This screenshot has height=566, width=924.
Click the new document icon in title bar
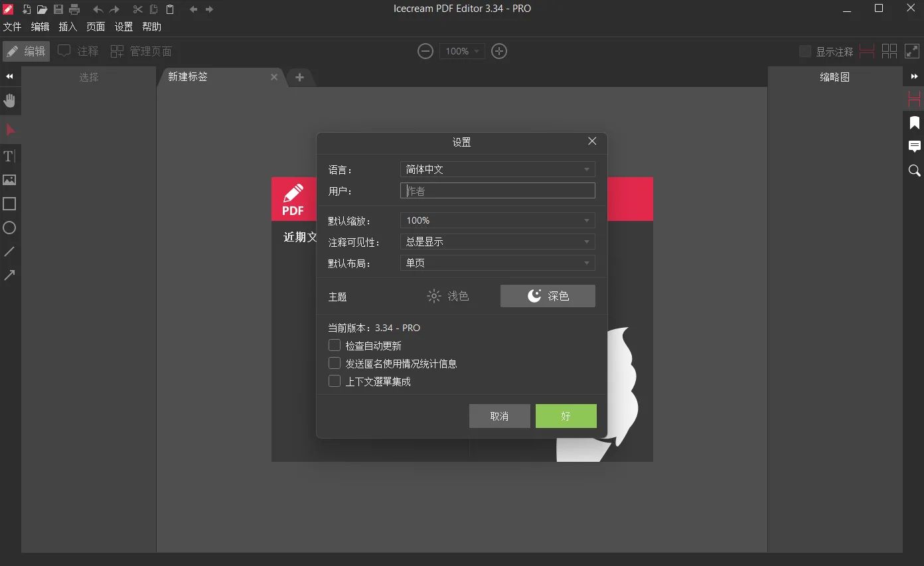pos(27,9)
